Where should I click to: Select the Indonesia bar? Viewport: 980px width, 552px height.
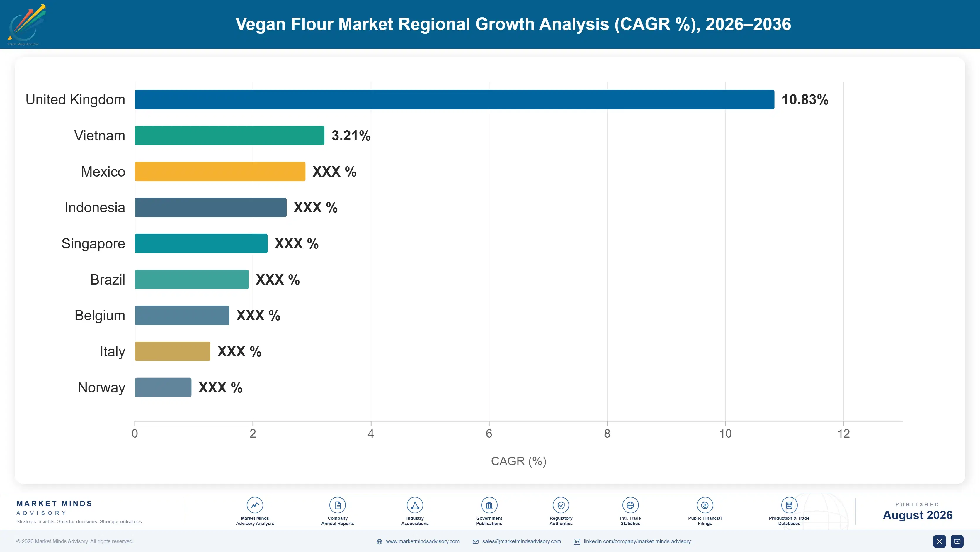[210, 207]
